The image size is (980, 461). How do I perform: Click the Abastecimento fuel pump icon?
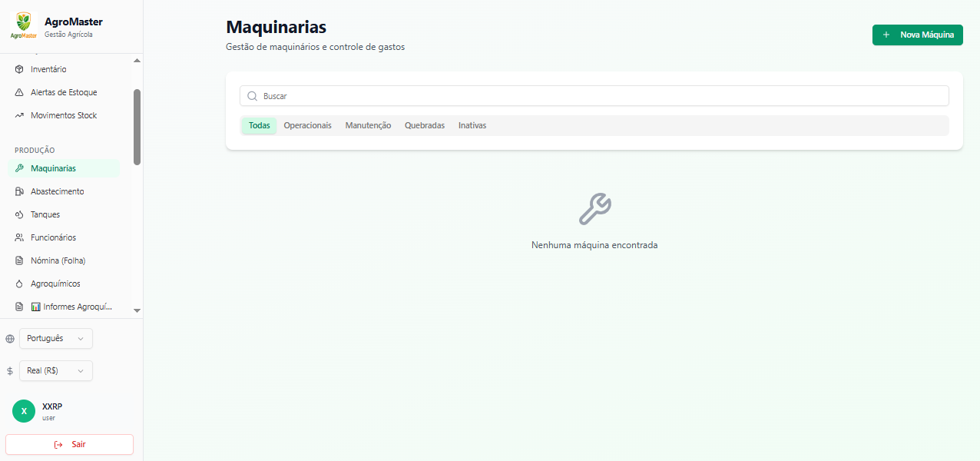[x=19, y=191]
